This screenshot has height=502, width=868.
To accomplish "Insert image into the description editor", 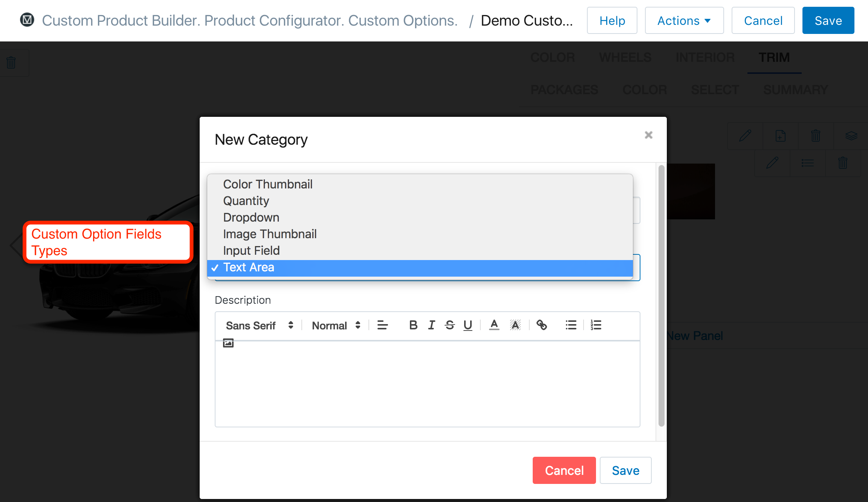I will (x=228, y=343).
